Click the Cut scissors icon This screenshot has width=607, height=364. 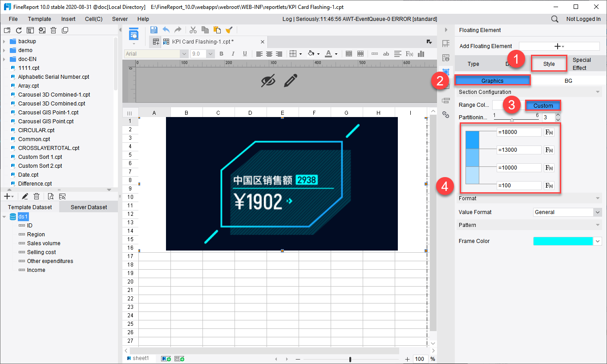pyautogui.click(x=193, y=30)
